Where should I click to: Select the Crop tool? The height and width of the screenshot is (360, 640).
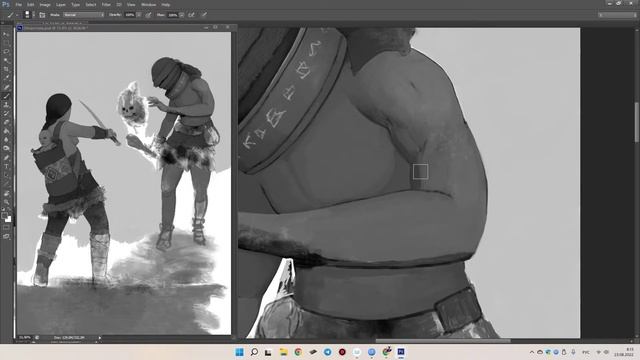[x=6, y=69]
